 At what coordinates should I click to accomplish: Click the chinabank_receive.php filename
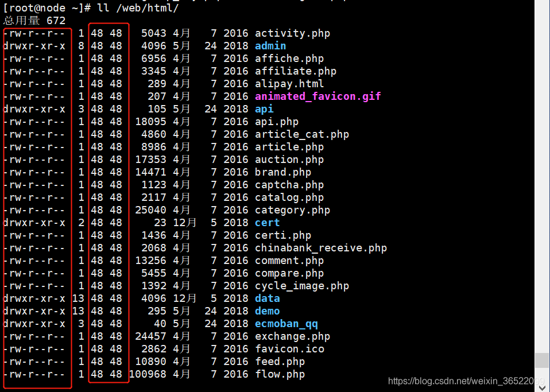[x=320, y=248]
